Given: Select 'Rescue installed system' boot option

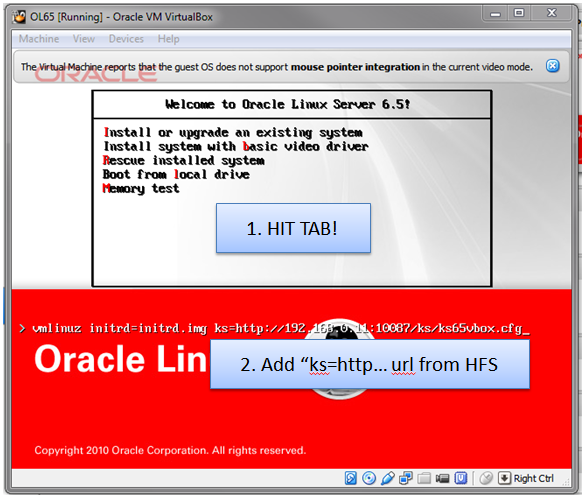Looking at the screenshot, I should [184, 160].
